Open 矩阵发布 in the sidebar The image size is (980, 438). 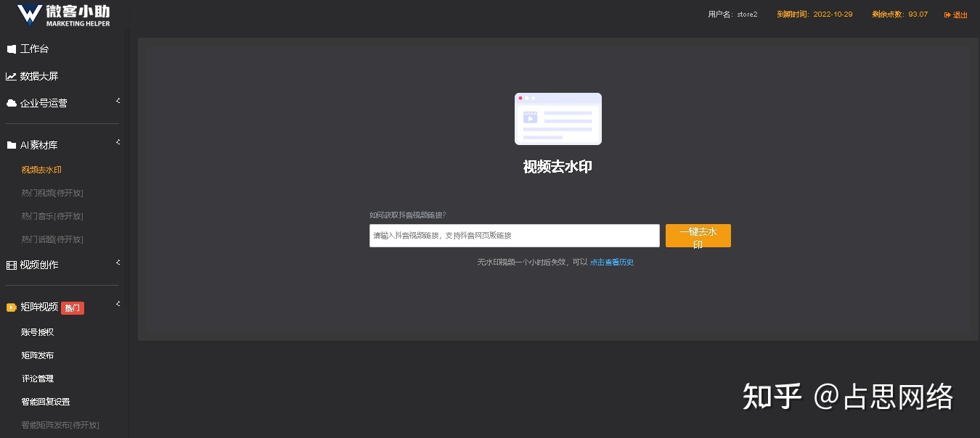click(x=38, y=355)
